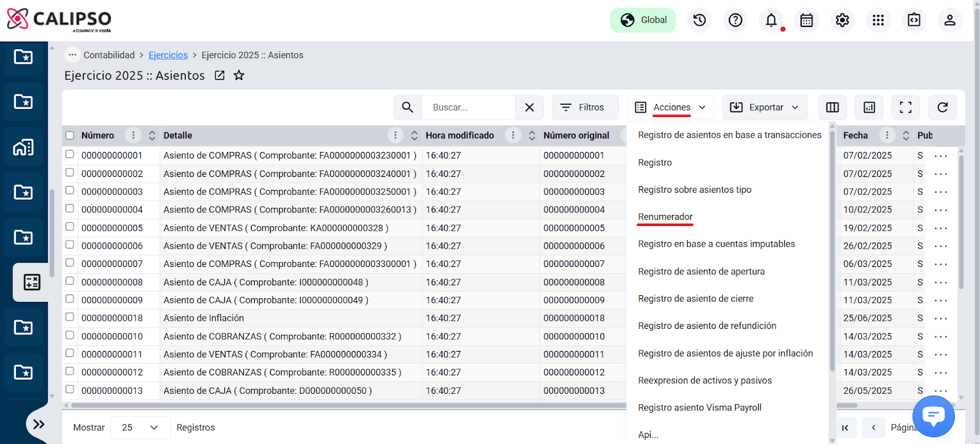Check the row for entry 000000000011
Screen dimensions: 980x444
pyautogui.click(x=70, y=353)
